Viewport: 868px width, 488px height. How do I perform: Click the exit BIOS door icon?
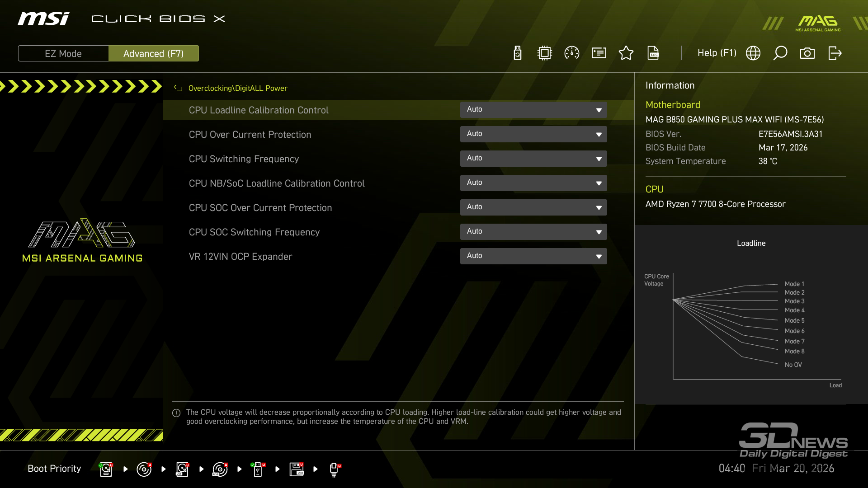pos(835,53)
